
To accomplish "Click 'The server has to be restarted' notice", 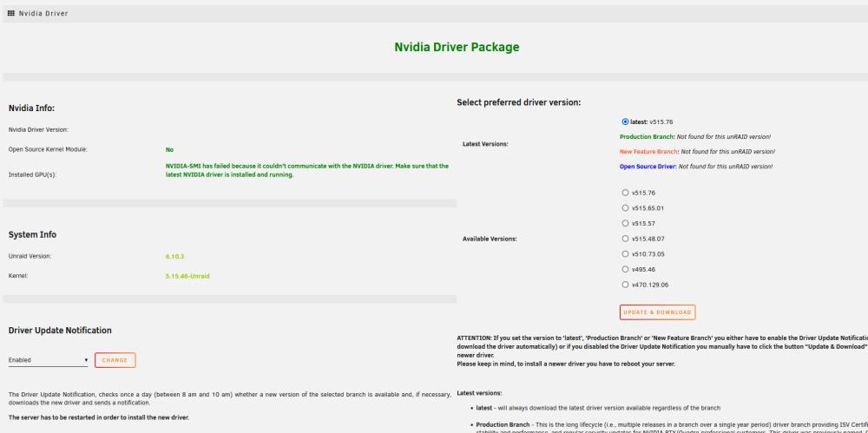I will click(x=99, y=417).
